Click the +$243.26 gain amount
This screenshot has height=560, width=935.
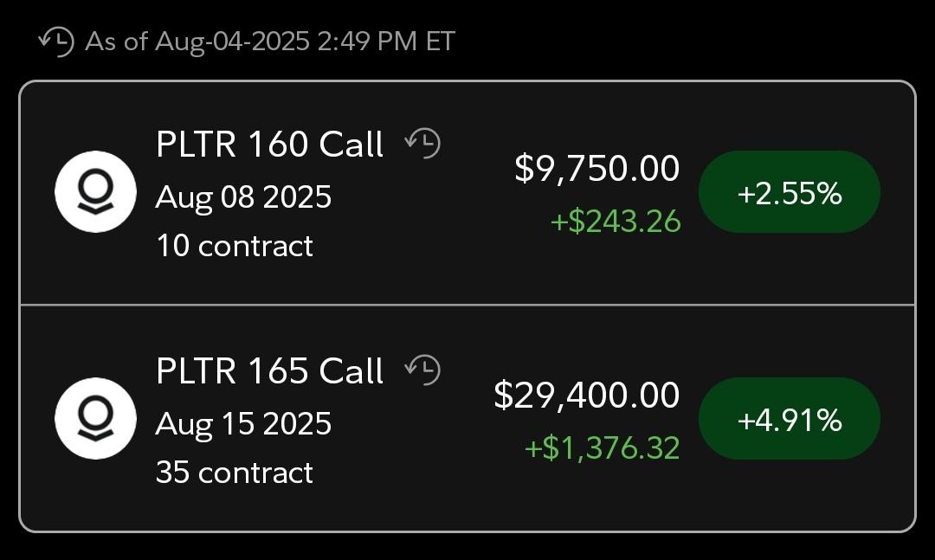[616, 222]
